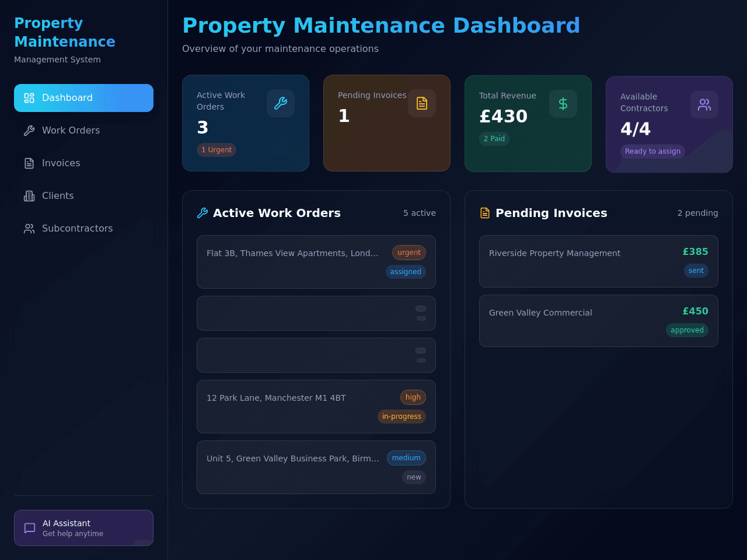Click the high priority tag
Screen dimensions: 747x560
click(413, 397)
